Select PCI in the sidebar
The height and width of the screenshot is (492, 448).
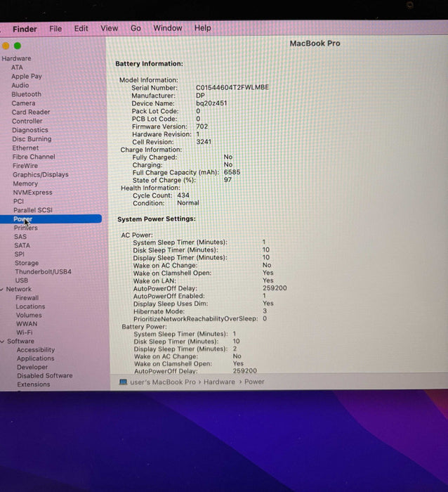click(18, 201)
